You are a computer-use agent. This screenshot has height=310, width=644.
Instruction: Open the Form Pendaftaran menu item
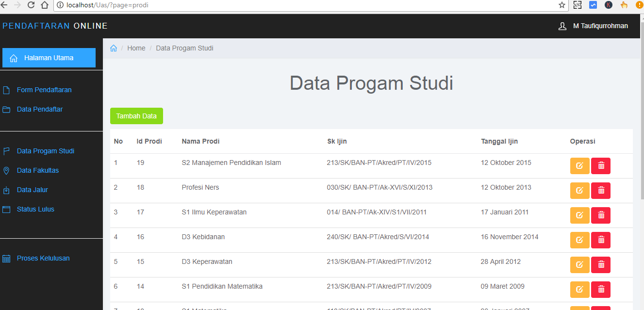[44, 90]
